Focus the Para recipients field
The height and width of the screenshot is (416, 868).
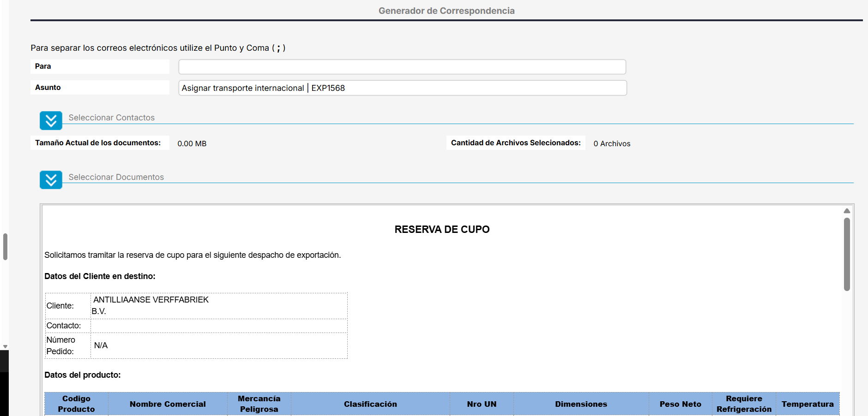point(402,67)
